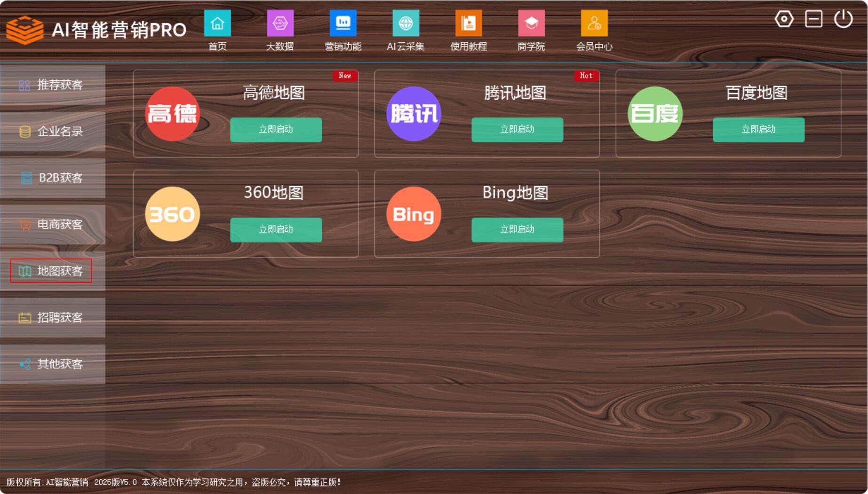The height and width of the screenshot is (494, 868).
Task: Switch to 企业名录 sidebar item
Action: click(x=52, y=132)
